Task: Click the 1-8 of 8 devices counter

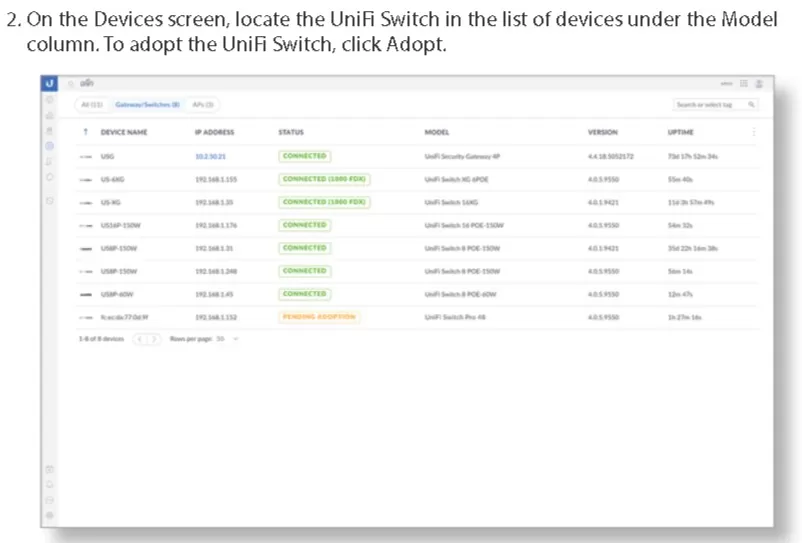Action: pyautogui.click(x=101, y=339)
